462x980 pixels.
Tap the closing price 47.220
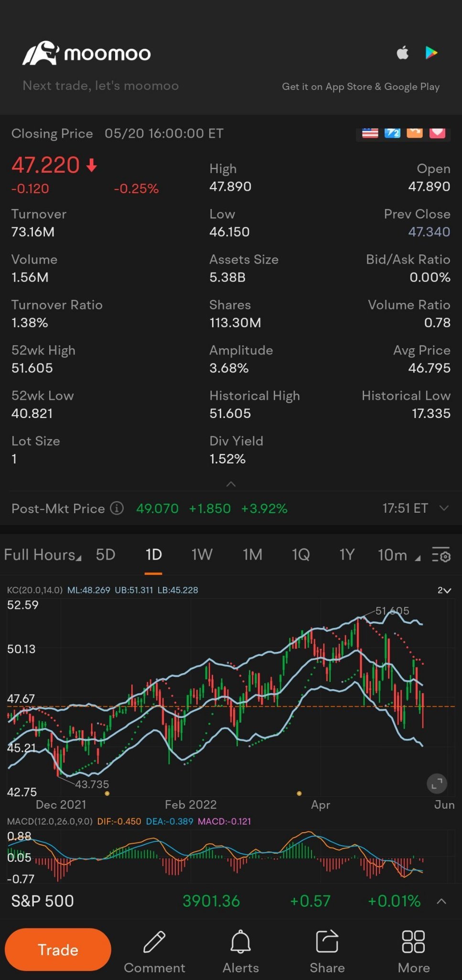(45, 165)
